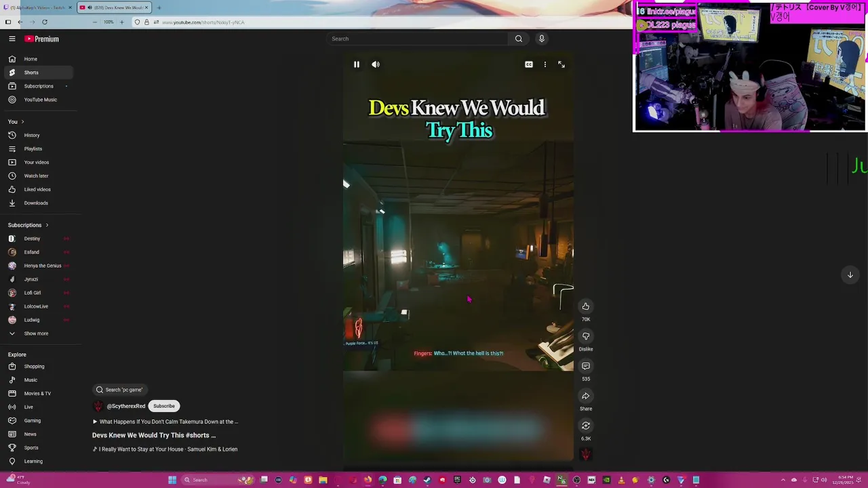Open the Windows Start menu
The height and width of the screenshot is (488, 868).
point(172,480)
